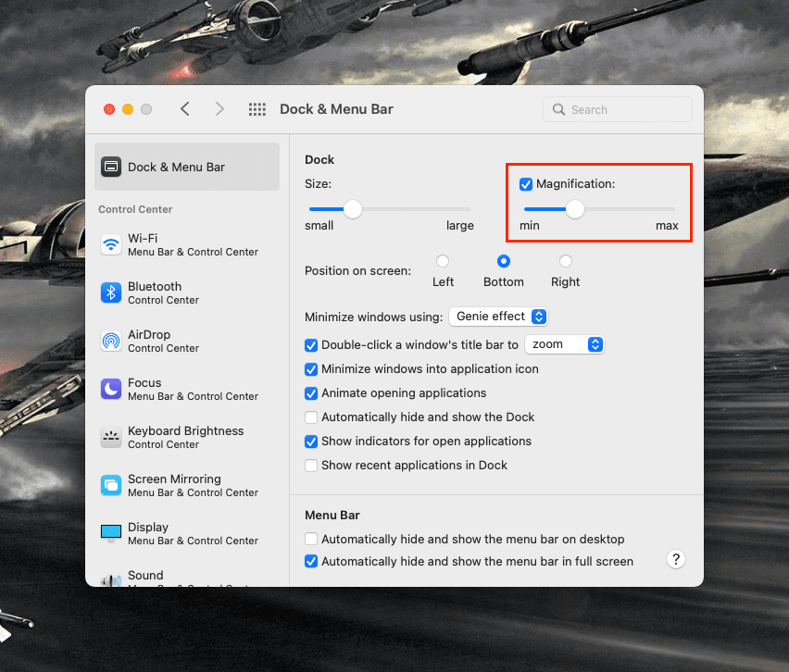789x672 pixels.
Task: Click the back arrow in the toolbar
Action: [185, 108]
